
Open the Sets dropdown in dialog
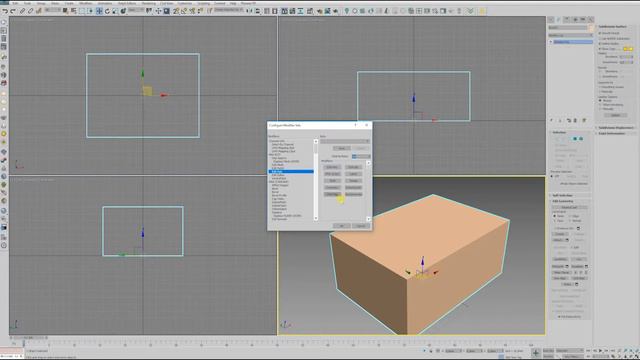pyautogui.click(x=345, y=141)
